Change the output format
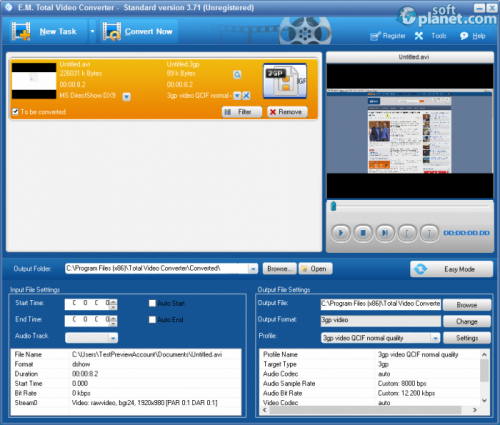500x425 pixels. [x=467, y=321]
